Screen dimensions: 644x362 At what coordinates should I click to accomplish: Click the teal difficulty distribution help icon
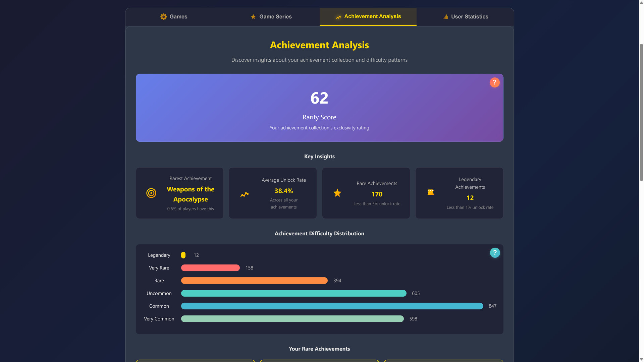click(495, 253)
